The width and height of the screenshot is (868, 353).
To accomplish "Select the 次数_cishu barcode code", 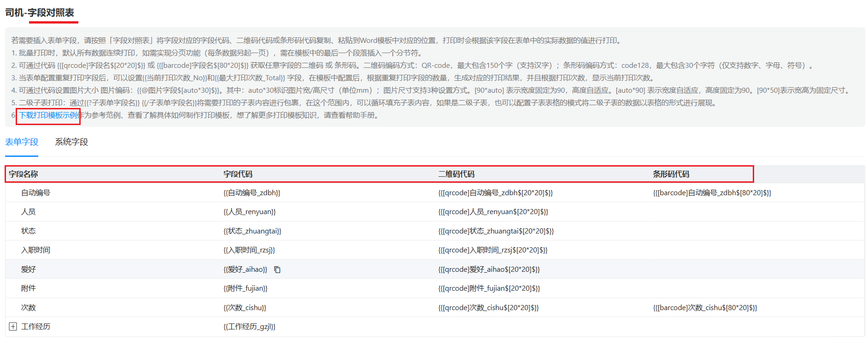I will (x=705, y=308).
